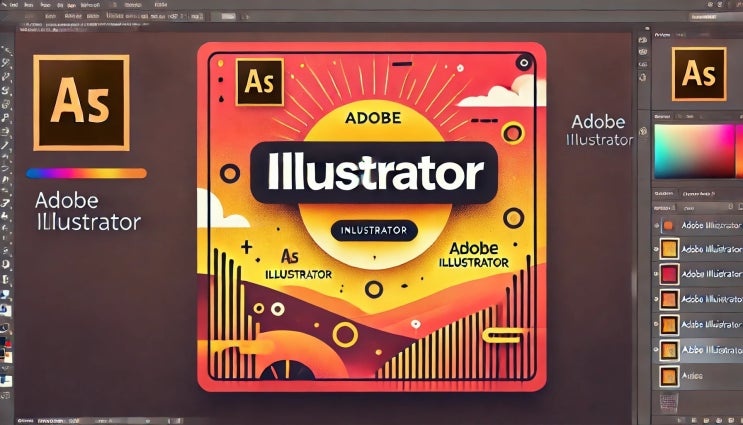Select the INLUSTRATOR pill label in the artwork
Screen dimensions: 743x425
pos(374,231)
